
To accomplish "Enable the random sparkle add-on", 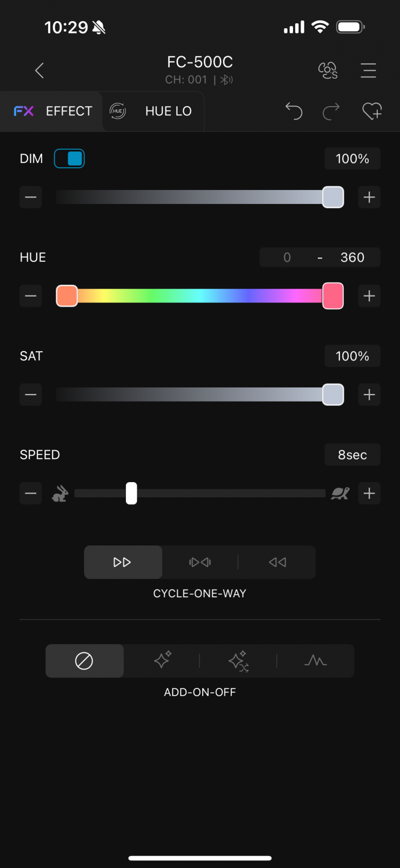I will (x=238, y=661).
